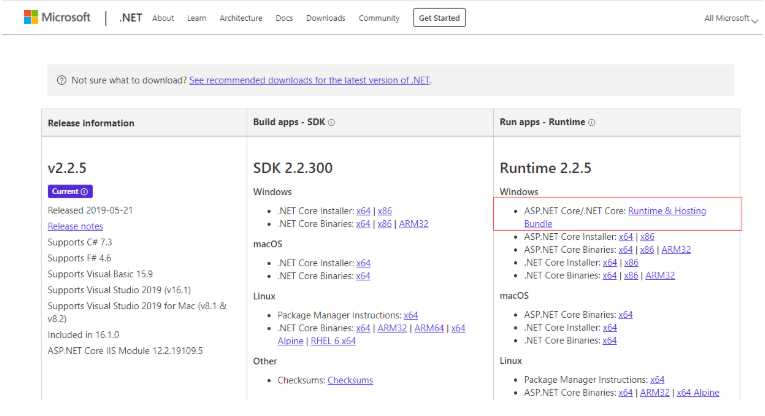The height and width of the screenshot is (416, 765).
Task: Select the 'Release information' column header
Action: coord(91,123)
